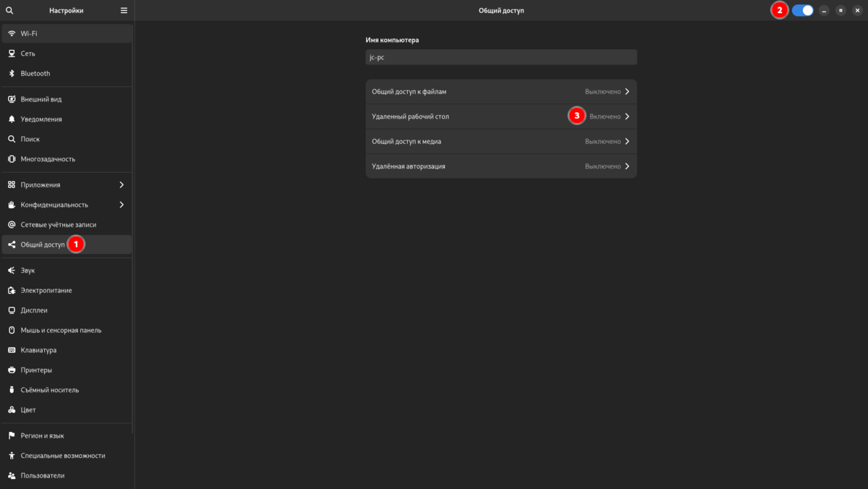The width and height of the screenshot is (868, 489).
Task: Click the Многозадачность icon
Action: click(x=12, y=158)
